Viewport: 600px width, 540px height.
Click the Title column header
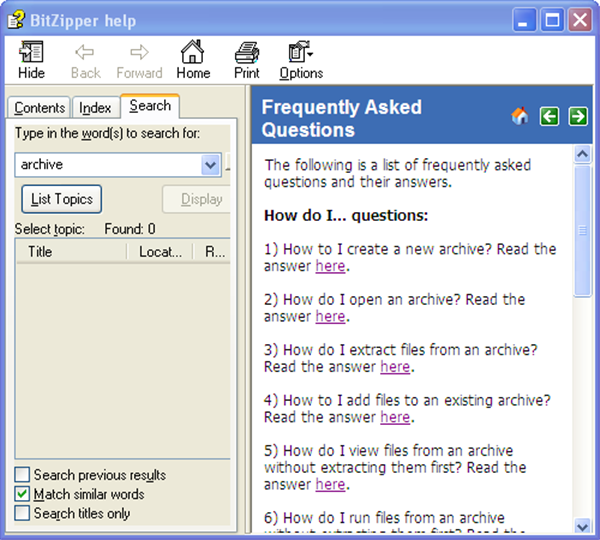click(x=72, y=251)
